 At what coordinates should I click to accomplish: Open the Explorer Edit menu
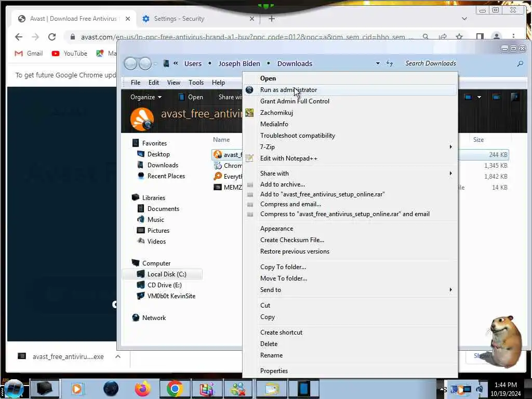[153, 83]
